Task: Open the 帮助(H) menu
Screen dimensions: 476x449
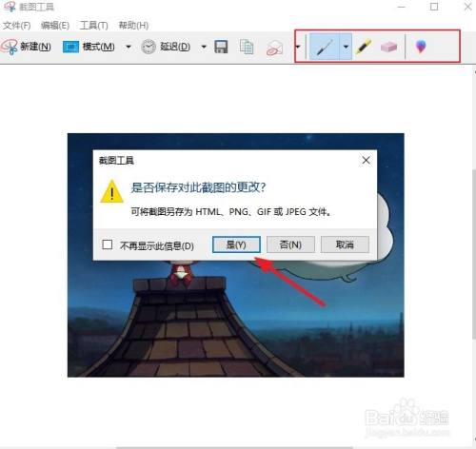Action: pos(133,26)
